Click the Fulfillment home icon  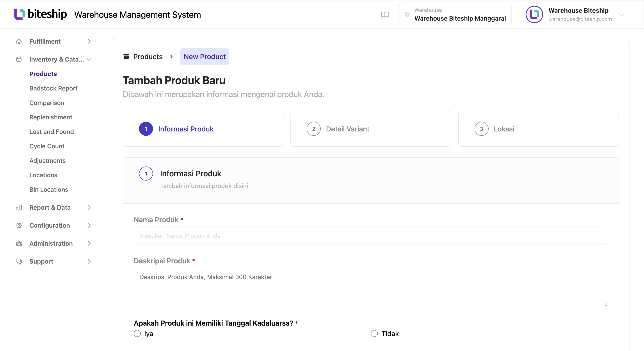point(19,41)
